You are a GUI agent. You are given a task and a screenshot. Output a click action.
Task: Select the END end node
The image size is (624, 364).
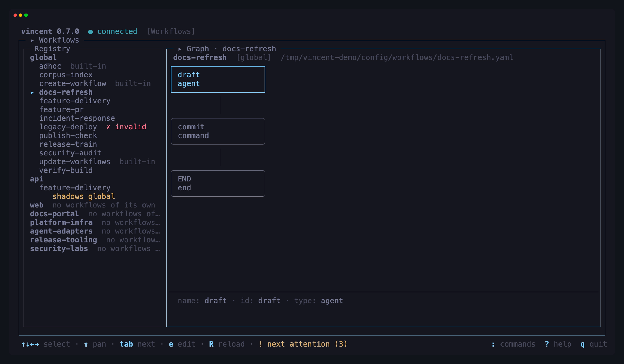coord(218,183)
